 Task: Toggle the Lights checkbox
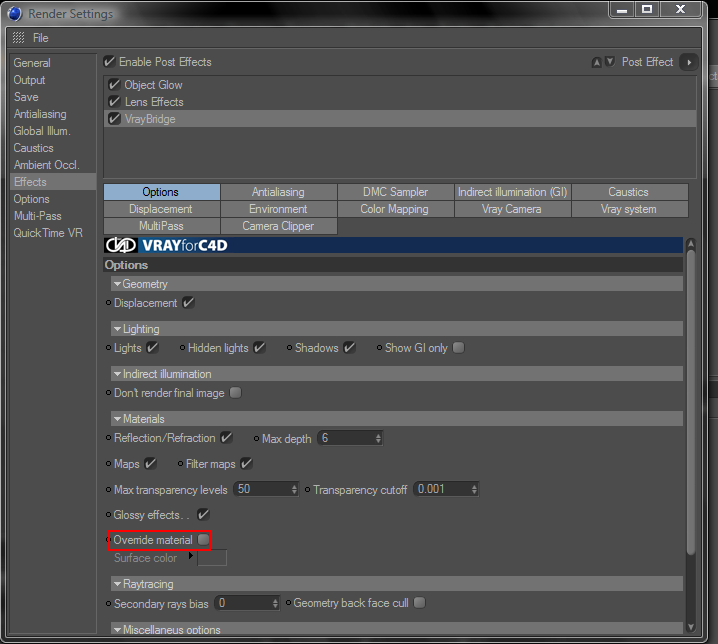pyautogui.click(x=152, y=348)
